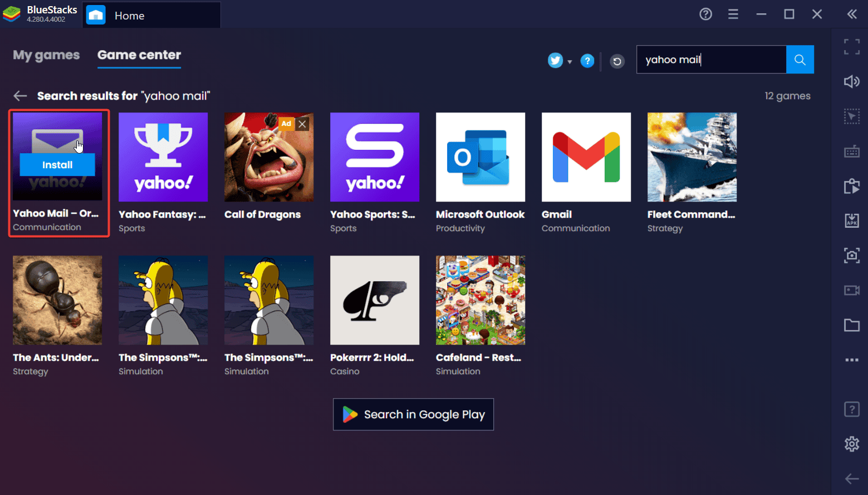
Task: Close the Call of Dragons ad
Action: pyautogui.click(x=302, y=124)
